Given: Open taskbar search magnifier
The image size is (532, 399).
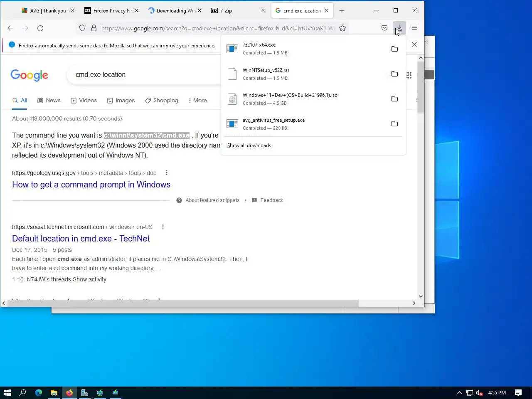Looking at the screenshot, I should tap(23, 392).
